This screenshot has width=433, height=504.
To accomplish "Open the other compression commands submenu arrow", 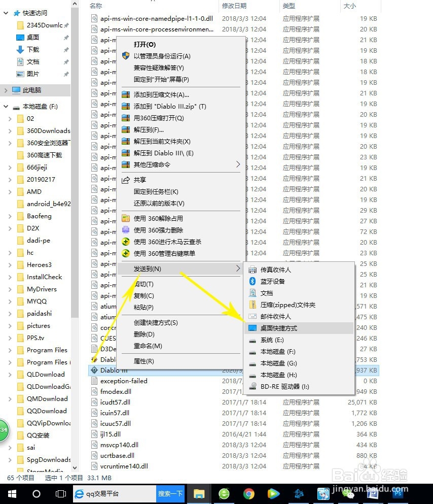I will tap(238, 164).
